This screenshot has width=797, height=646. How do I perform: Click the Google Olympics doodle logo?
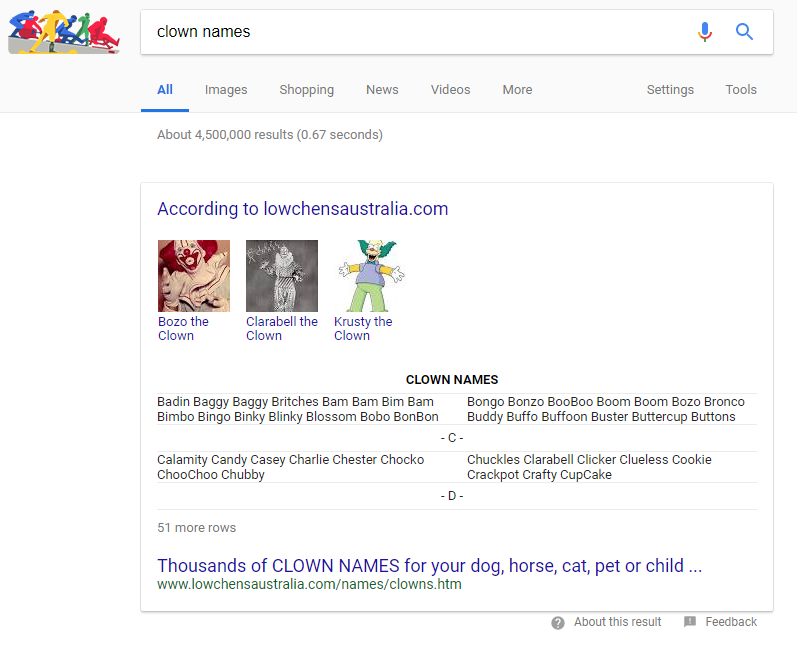coord(64,32)
